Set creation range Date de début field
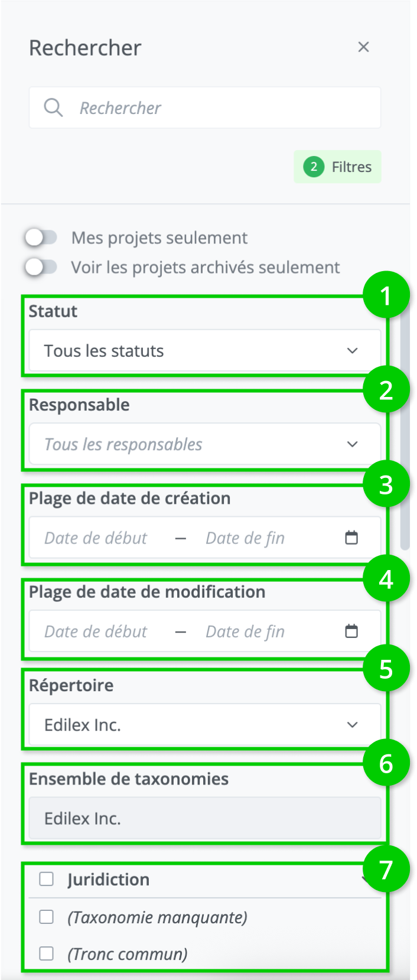The height and width of the screenshot is (980, 417). 96,538
